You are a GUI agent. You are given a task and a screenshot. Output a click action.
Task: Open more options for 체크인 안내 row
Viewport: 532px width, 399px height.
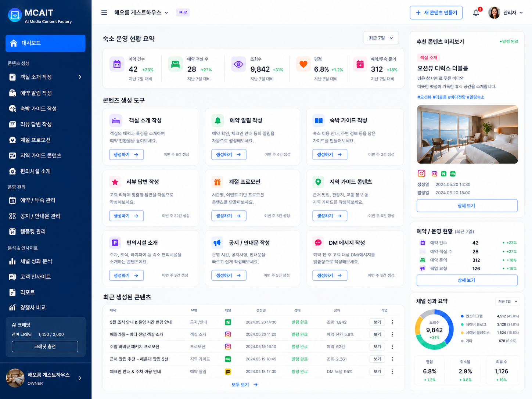tap(392, 371)
